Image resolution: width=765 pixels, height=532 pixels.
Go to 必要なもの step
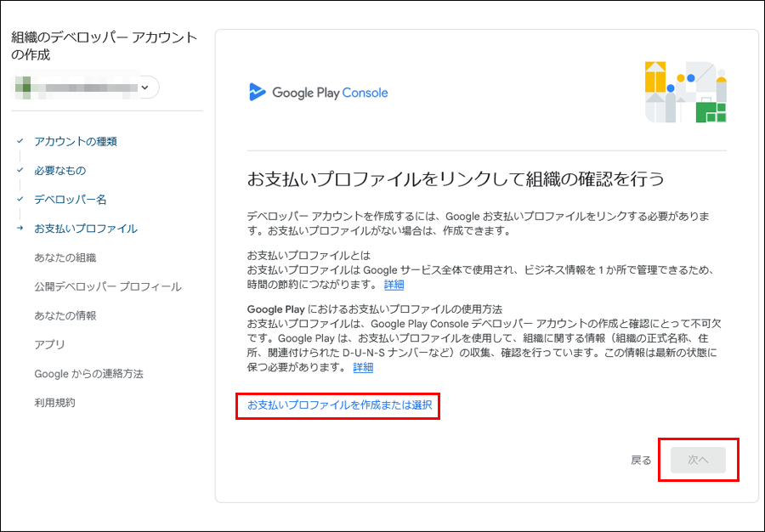click(60, 171)
